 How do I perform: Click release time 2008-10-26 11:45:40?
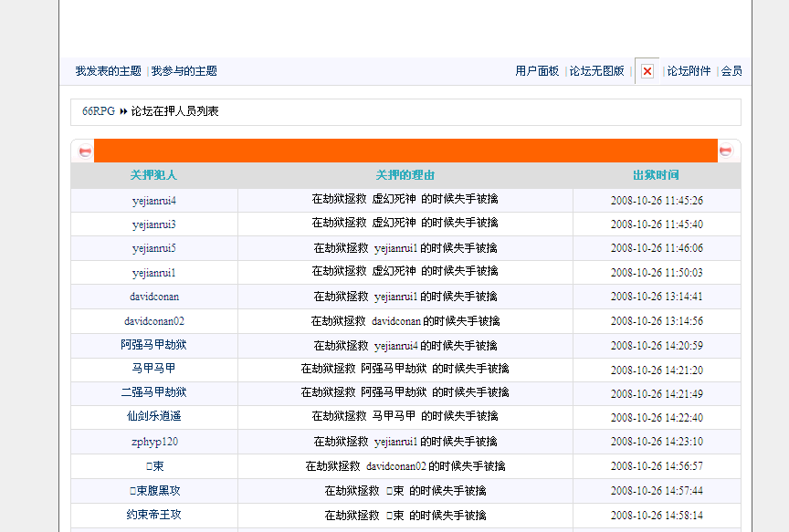point(657,224)
